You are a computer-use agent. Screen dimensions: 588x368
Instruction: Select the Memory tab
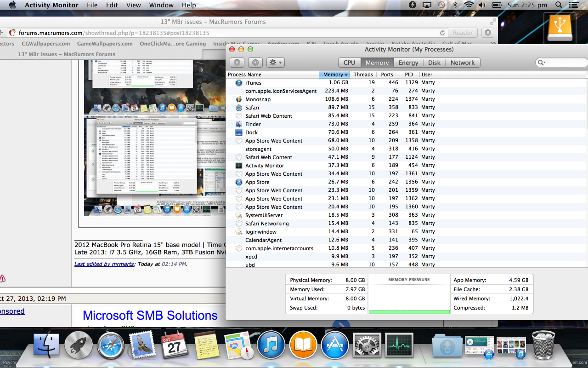pos(377,63)
